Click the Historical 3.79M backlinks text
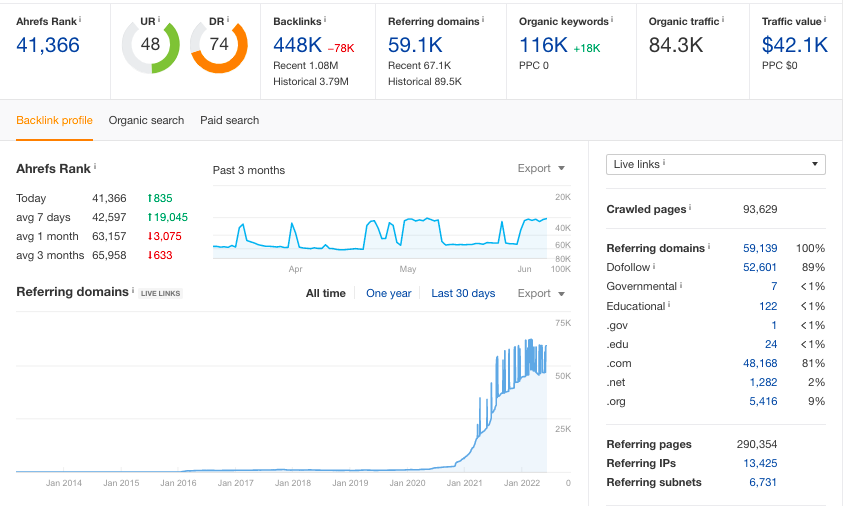The height and width of the screenshot is (506, 848). click(x=310, y=81)
